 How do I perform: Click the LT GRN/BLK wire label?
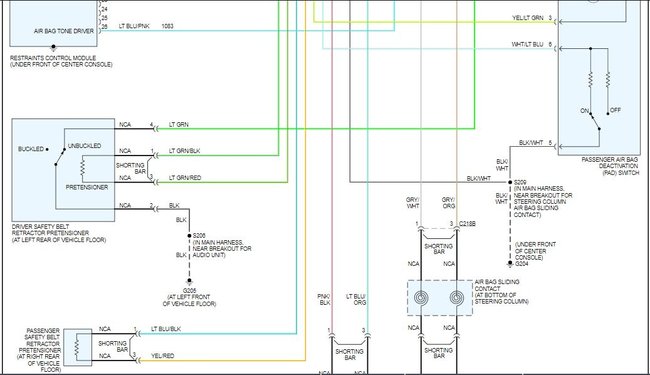(x=184, y=151)
